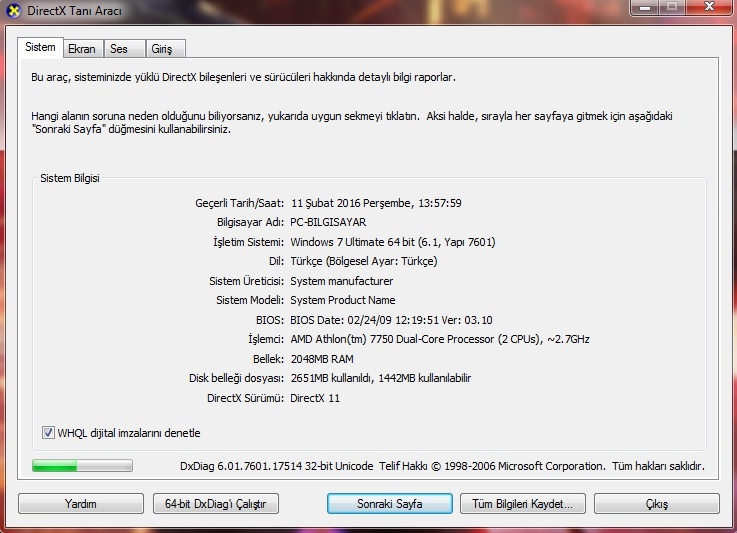Click the computer name PC-BILGISAYAR
This screenshot has width=737, height=533.
(x=328, y=222)
